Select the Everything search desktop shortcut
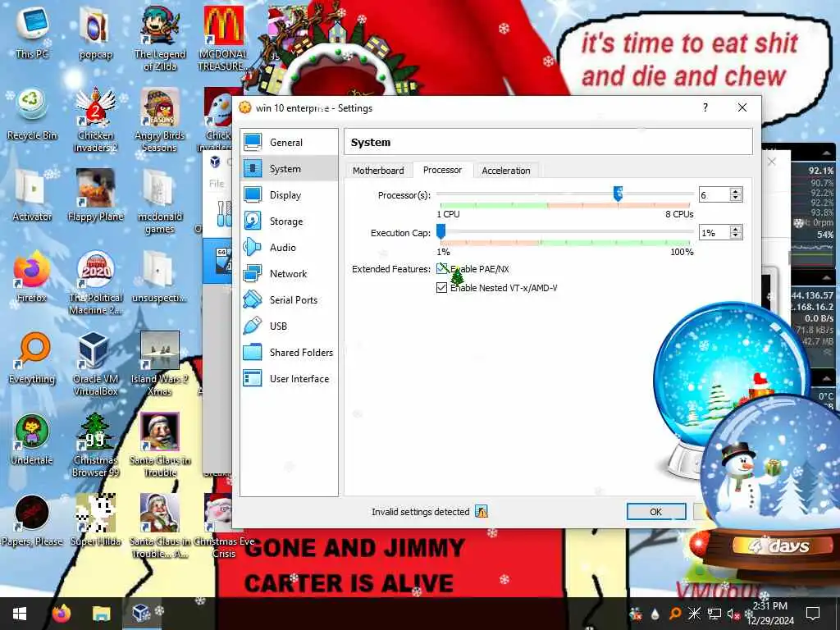Image resolution: width=840 pixels, height=630 pixels. click(x=32, y=358)
